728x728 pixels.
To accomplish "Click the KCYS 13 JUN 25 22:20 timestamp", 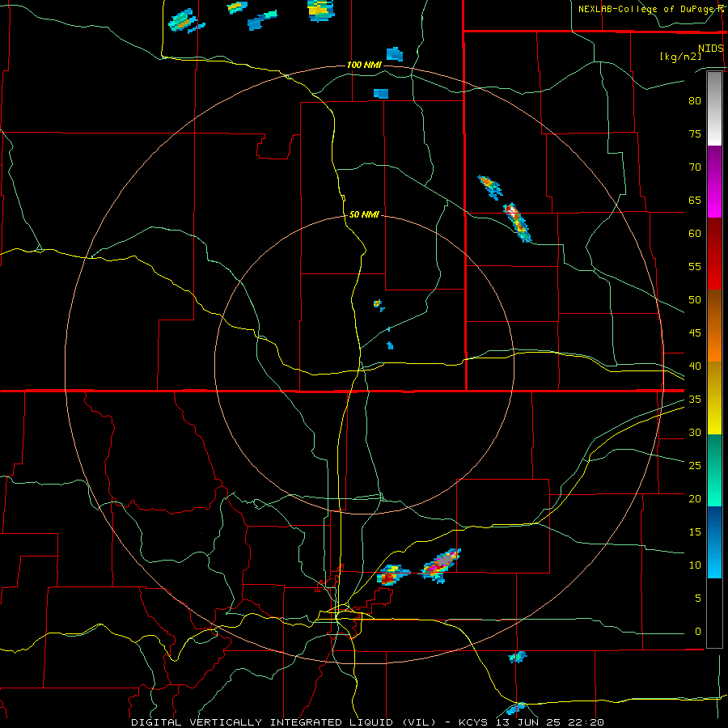I will 531,722.
